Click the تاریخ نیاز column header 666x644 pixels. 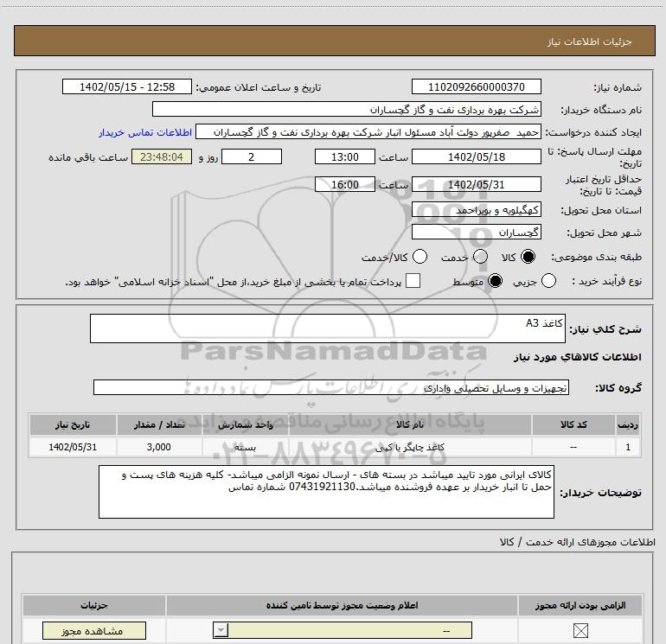pos(73,424)
